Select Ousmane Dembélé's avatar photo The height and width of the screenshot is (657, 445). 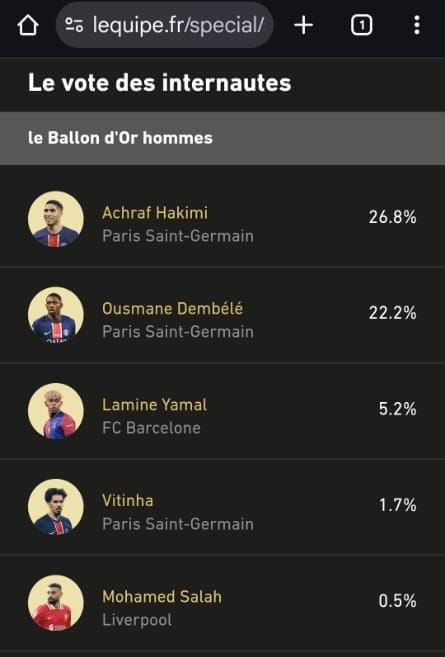point(56,315)
